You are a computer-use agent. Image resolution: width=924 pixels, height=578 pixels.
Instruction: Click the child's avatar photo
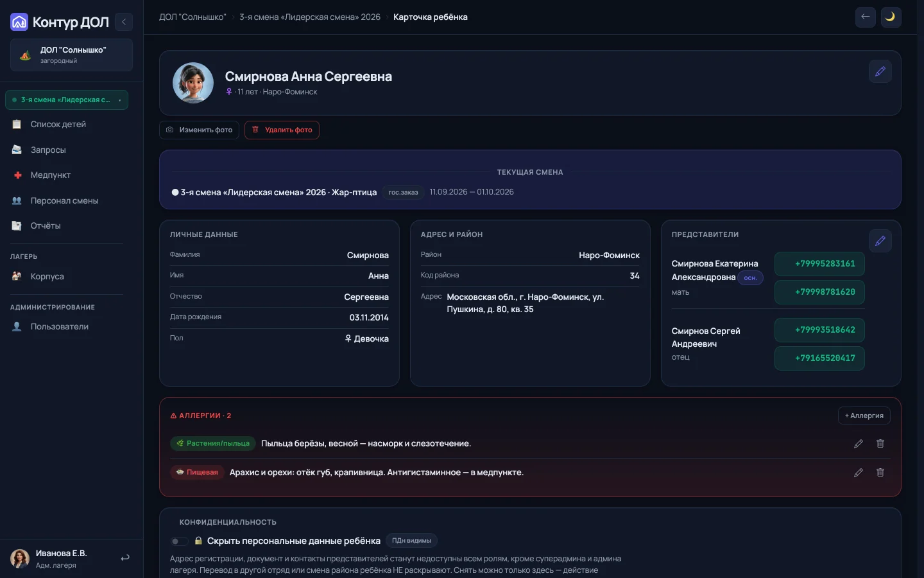click(193, 83)
